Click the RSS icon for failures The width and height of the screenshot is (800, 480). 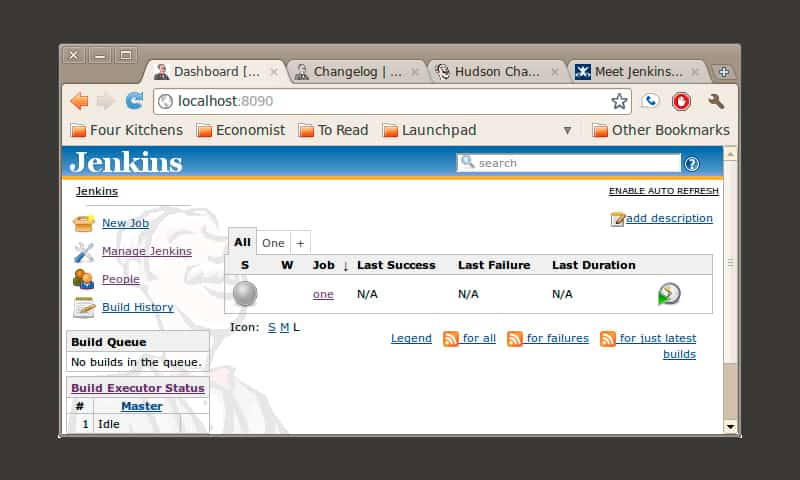click(514, 338)
